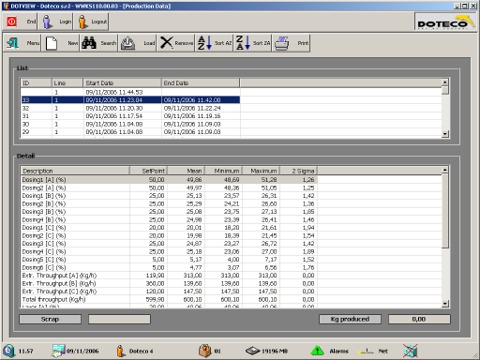Sort the list Z to A

[243, 43]
